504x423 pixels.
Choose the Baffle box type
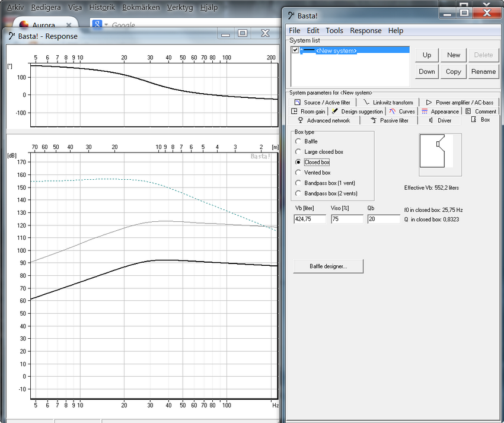tap(298, 141)
